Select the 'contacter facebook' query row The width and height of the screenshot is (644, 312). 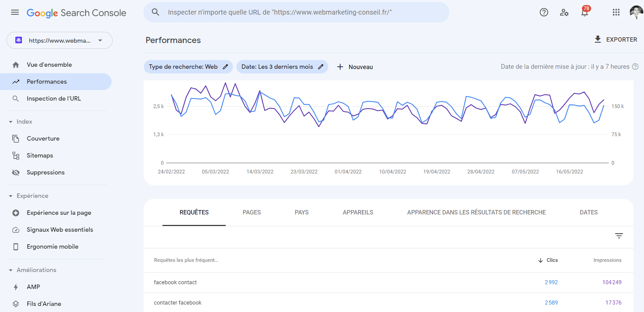point(389,303)
